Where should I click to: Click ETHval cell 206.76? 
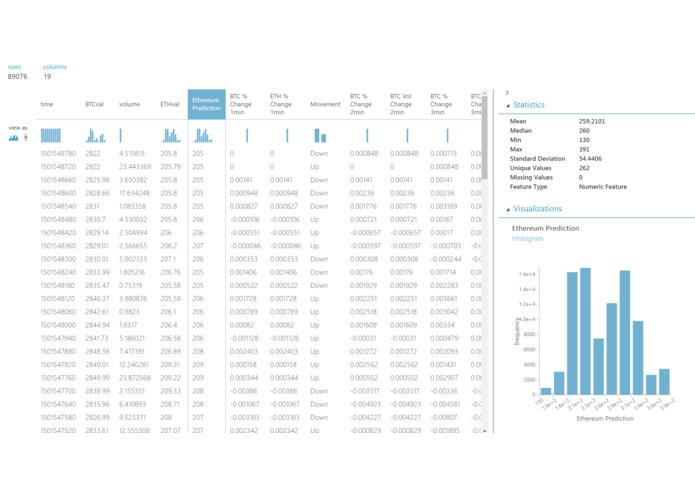[x=170, y=272]
